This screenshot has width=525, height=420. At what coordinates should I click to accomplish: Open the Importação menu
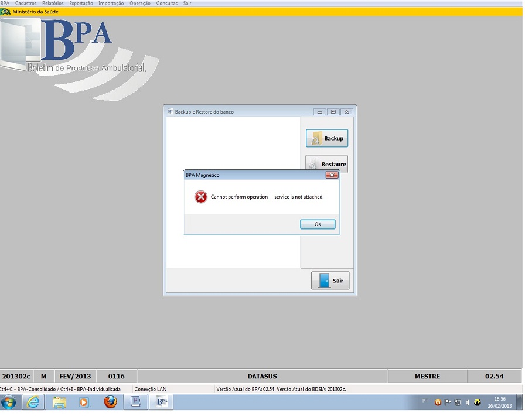coord(111,4)
